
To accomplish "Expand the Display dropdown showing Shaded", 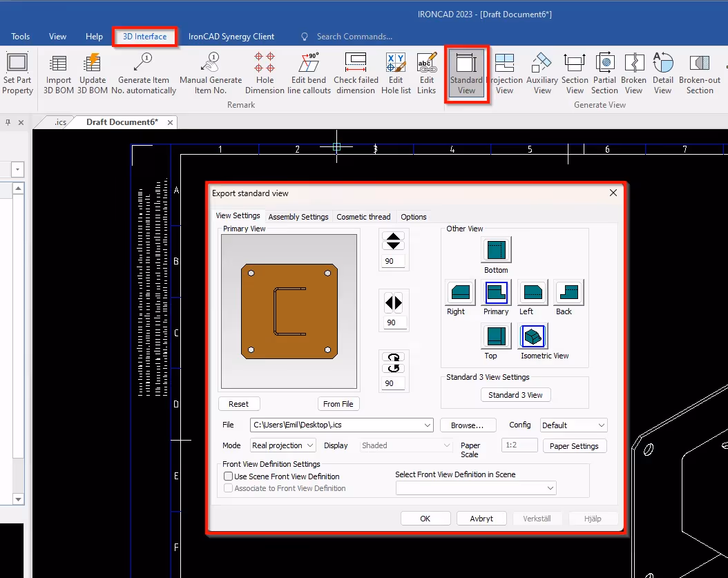I will point(405,445).
